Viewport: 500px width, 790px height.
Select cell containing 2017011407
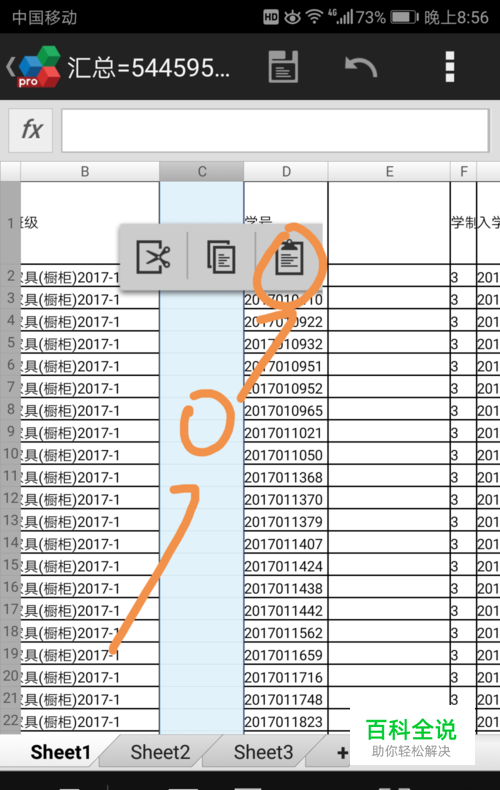[x=286, y=543]
